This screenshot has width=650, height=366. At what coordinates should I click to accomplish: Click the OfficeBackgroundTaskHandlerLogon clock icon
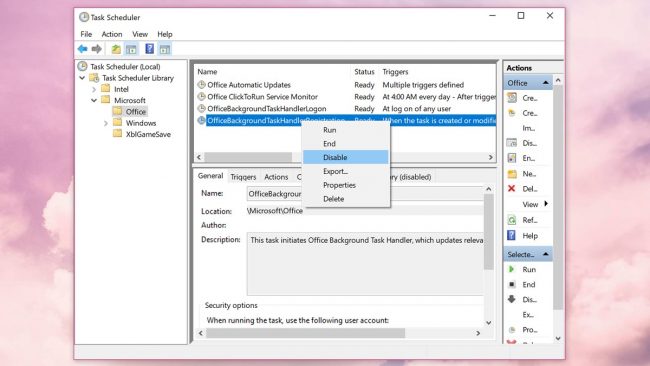tap(201, 109)
